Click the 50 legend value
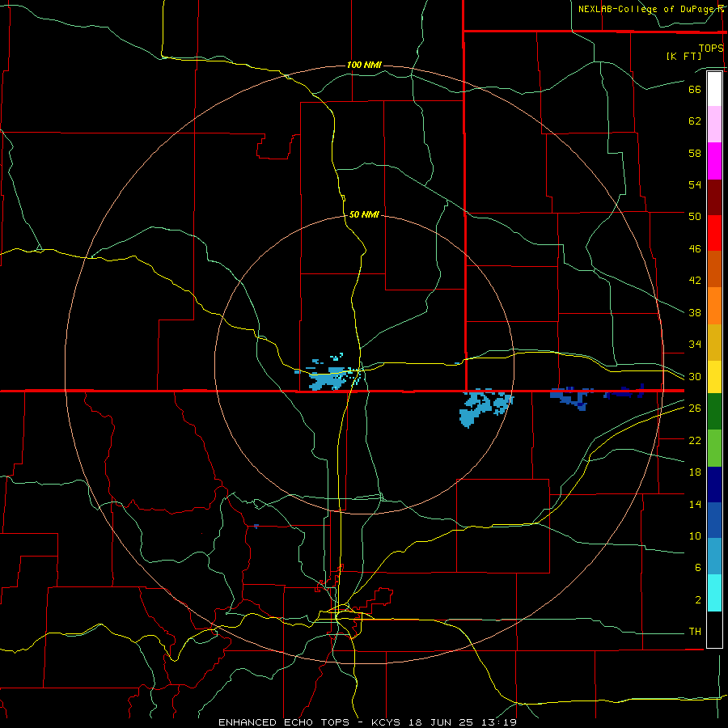 coord(695,217)
